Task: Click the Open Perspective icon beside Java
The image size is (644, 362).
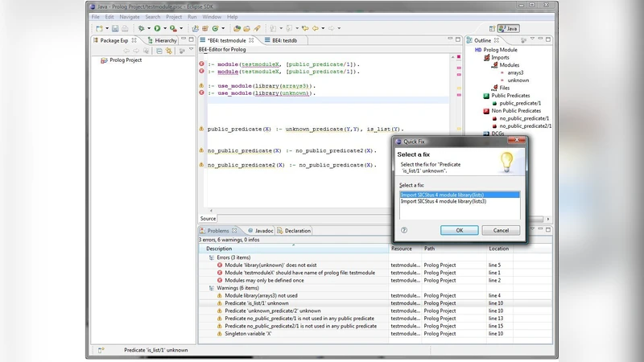Action: 493,28
